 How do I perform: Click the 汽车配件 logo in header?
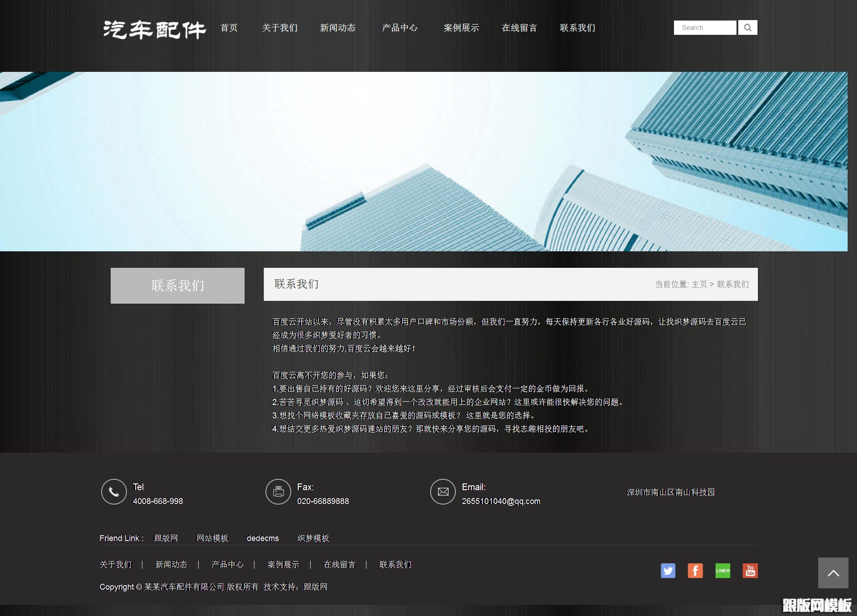[154, 28]
